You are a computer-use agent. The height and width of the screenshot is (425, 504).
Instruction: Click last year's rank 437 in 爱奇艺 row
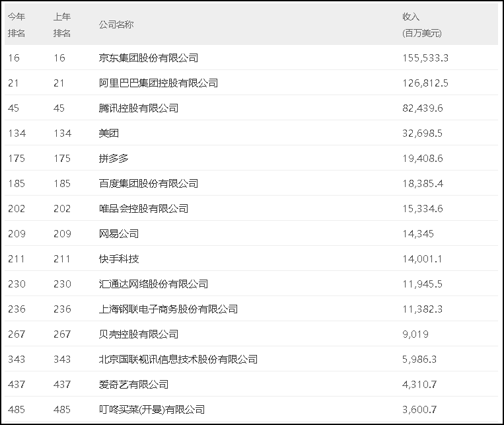(62, 384)
